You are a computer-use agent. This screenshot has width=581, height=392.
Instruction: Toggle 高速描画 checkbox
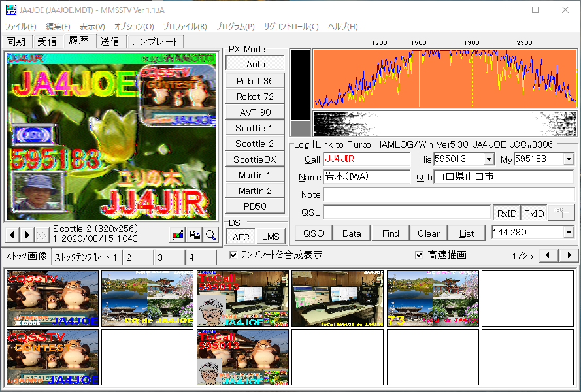419,255
